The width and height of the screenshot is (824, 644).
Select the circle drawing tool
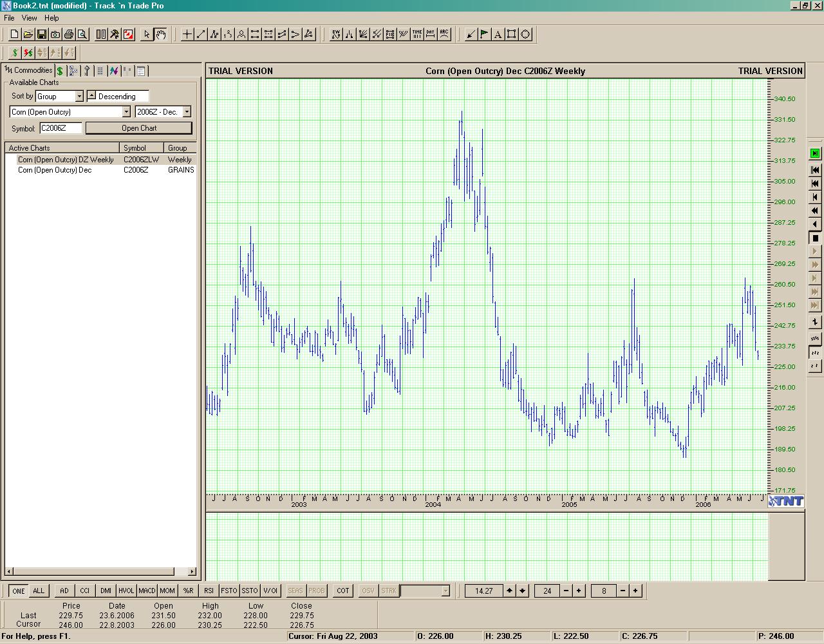pos(525,34)
